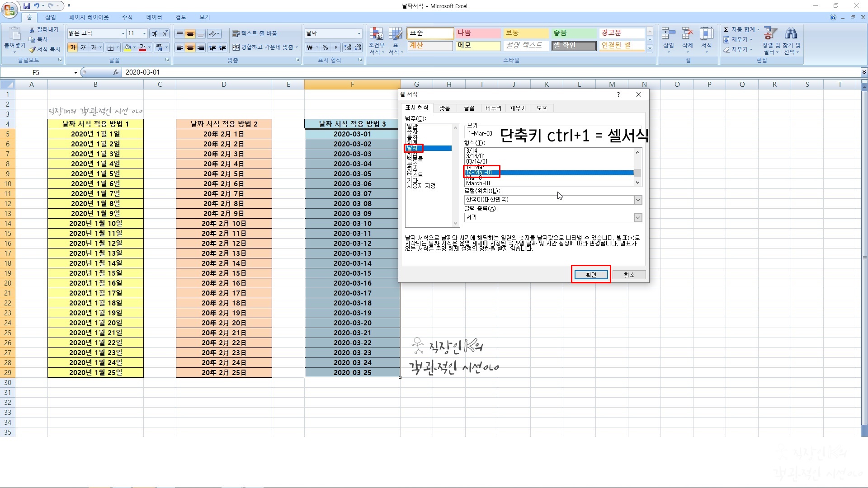Viewport: 868px width, 488px height.
Task: Expand the calendar type (서기) dropdown
Action: pyautogui.click(x=638, y=218)
